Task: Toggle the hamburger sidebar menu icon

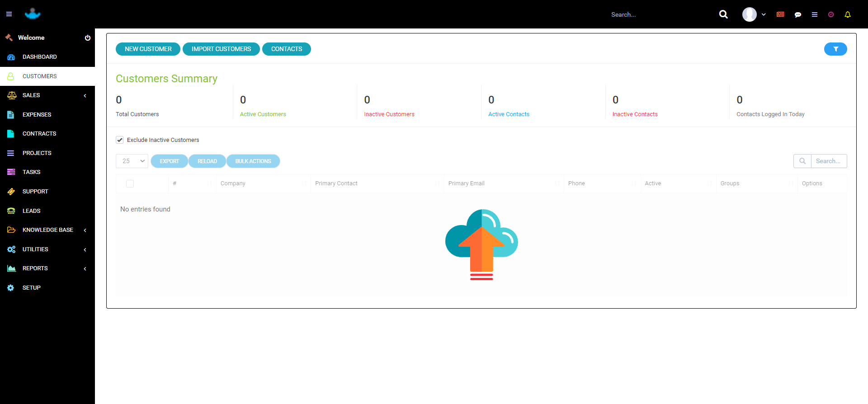Action: pos(9,14)
